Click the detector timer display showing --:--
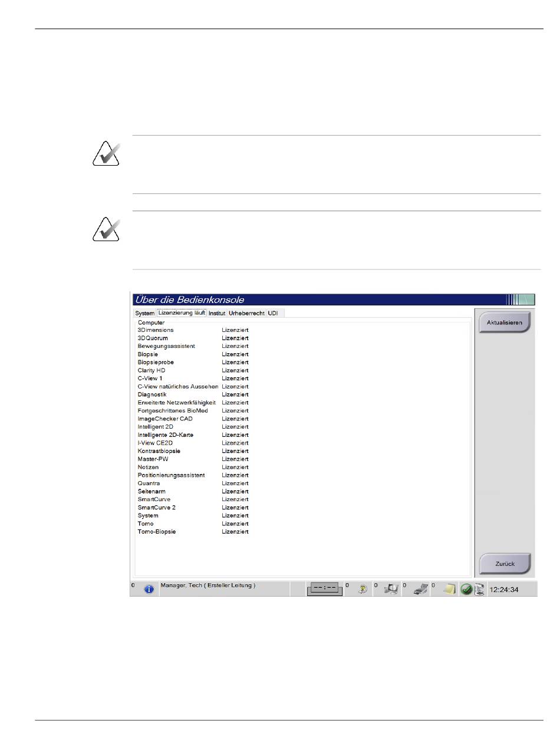This screenshot has width=560, height=747. 325,588
